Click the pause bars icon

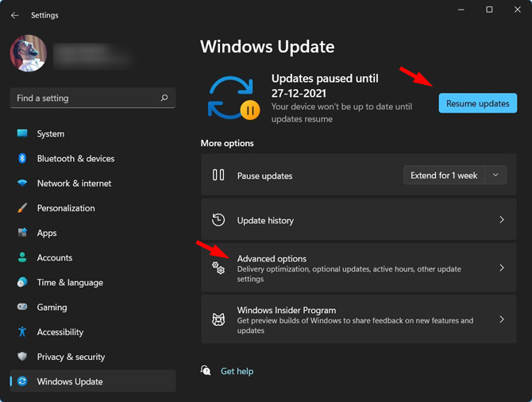(x=218, y=176)
